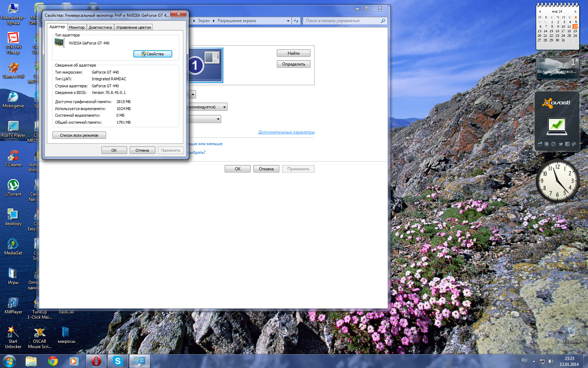Click Windows Start button

pyautogui.click(x=9, y=361)
